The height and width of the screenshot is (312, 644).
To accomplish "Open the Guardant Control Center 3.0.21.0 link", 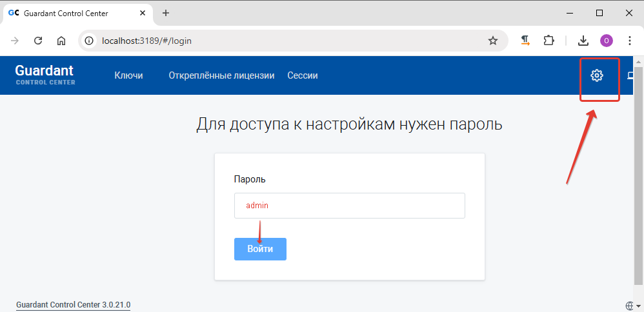I will (x=73, y=305).
